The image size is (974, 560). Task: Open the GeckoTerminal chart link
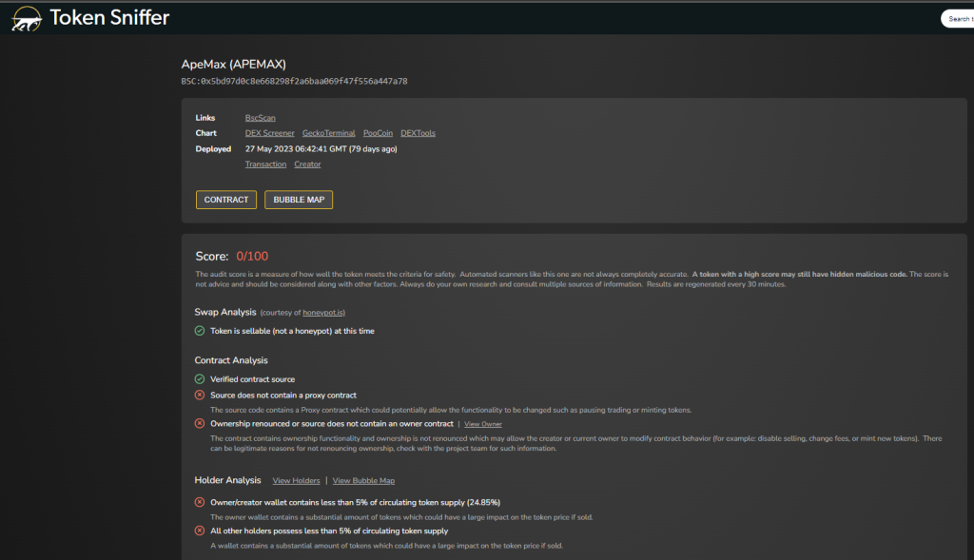pyautogui.click(x=328, y=133)
